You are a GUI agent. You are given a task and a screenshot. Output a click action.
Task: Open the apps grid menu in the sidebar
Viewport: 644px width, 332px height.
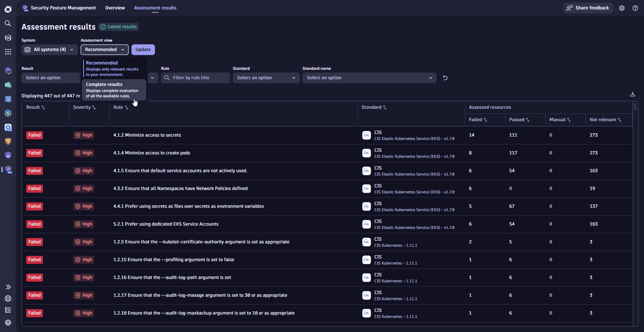tap(8, 52)
